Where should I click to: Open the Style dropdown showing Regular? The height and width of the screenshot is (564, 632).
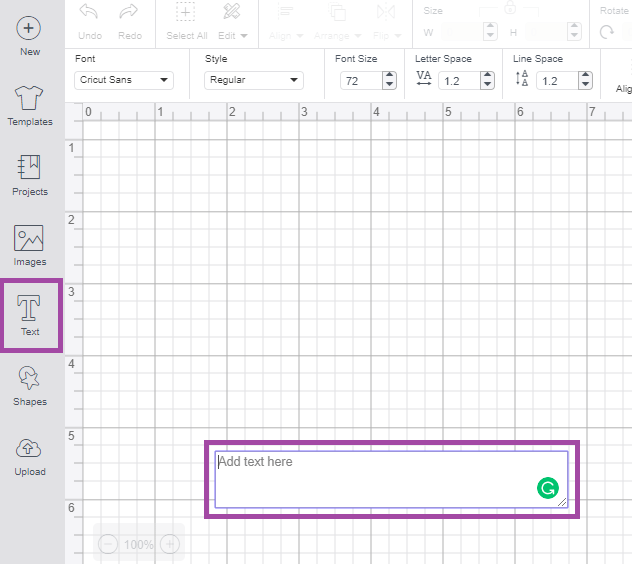(x=254, y=80)
